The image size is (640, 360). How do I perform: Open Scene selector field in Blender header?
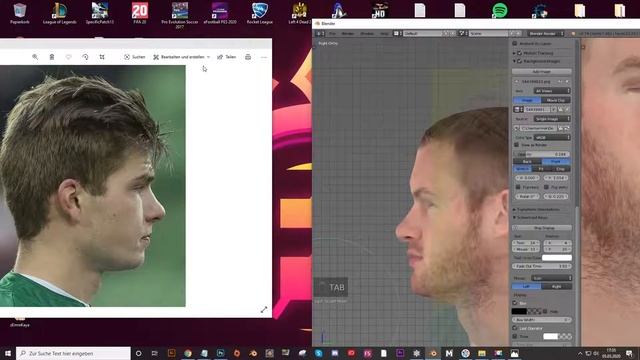click(488, 33)
